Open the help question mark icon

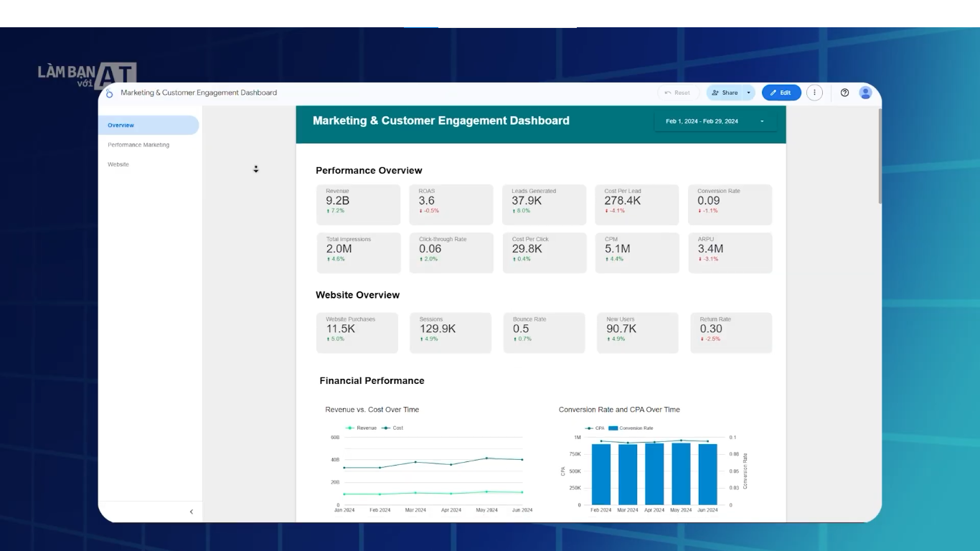click(844, 93)
